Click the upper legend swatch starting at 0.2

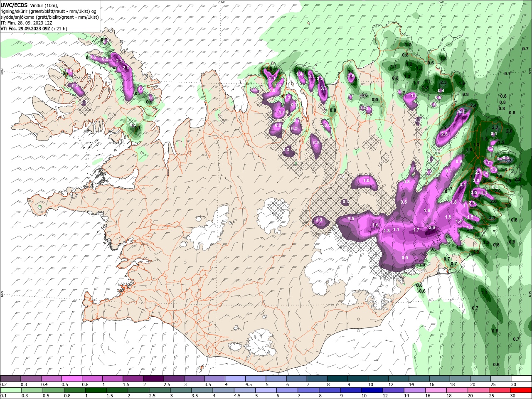coord(10,379)
